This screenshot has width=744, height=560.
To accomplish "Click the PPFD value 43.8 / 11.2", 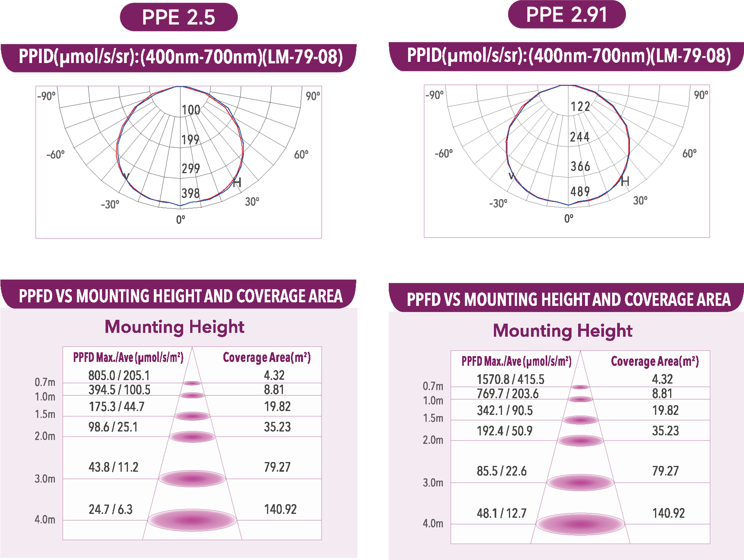I will pos(113,467).
